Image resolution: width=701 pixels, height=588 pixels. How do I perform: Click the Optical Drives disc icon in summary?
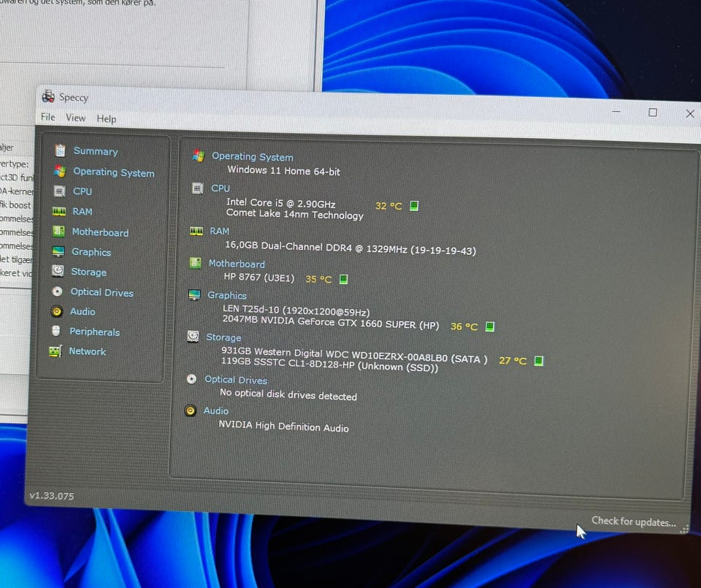point(192,379)
